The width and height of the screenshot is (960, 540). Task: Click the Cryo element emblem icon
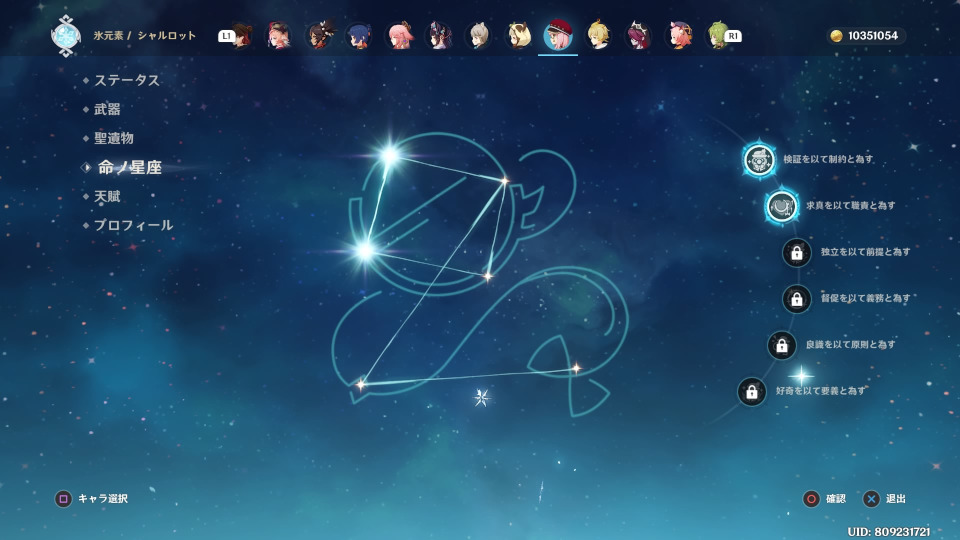click(66, 36)
